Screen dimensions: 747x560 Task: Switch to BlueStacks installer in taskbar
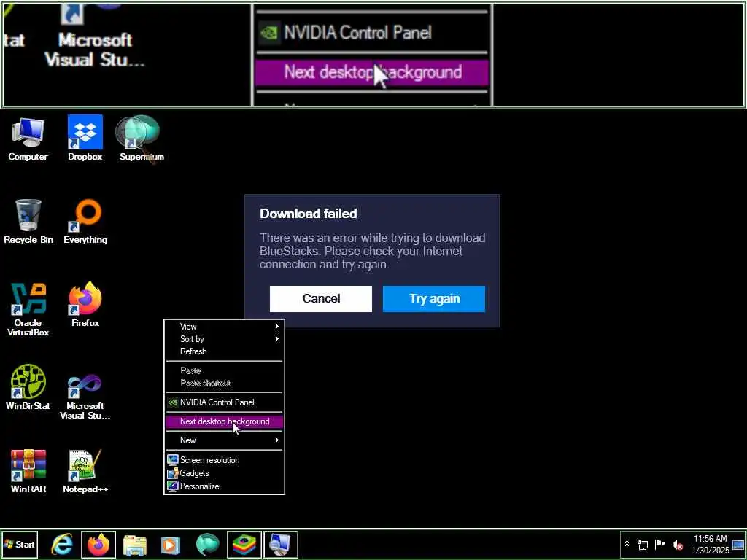[244, 545]
